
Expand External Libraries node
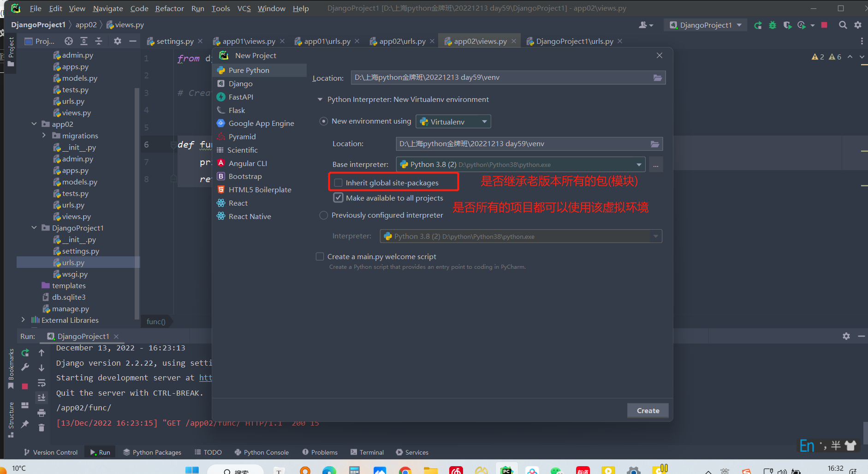23,320
